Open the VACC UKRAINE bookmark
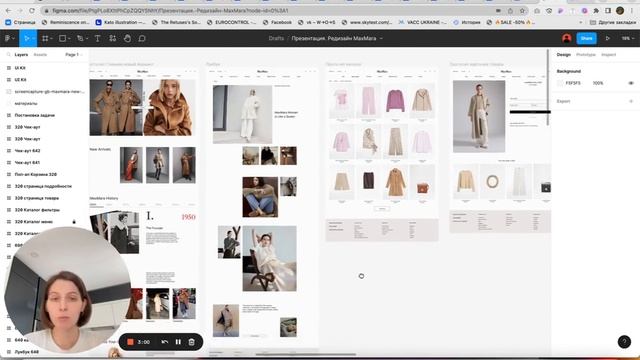 422,22
